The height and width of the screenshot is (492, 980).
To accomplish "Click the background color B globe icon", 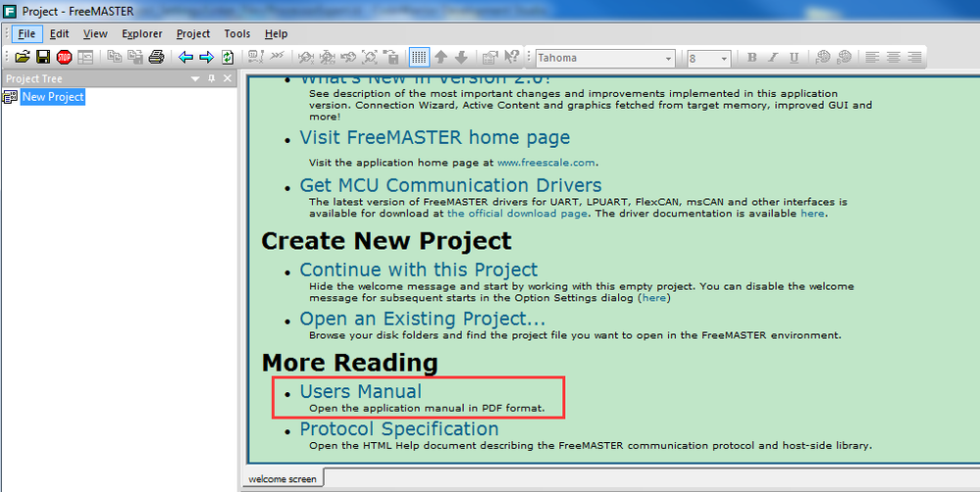I will pos(844,58).
